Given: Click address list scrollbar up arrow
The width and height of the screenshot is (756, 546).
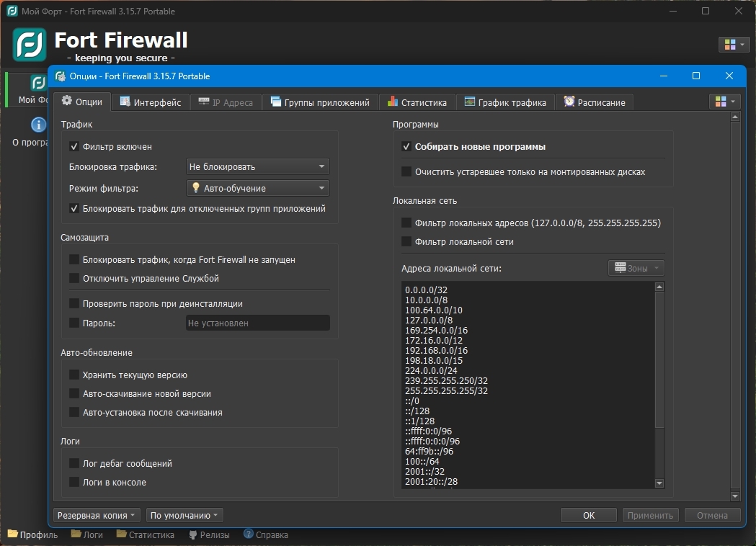Looking at the screenshot, I should (x=659, y=287).
